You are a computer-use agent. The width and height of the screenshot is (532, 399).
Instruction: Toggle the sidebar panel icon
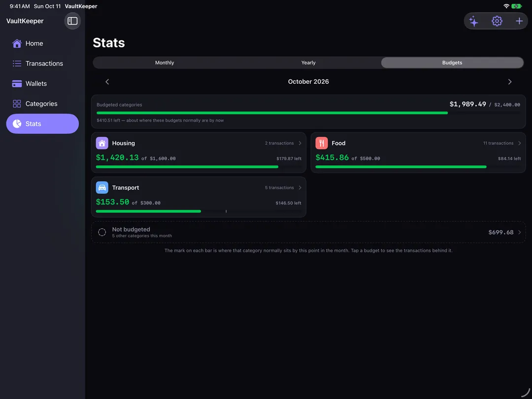(72, 21)
